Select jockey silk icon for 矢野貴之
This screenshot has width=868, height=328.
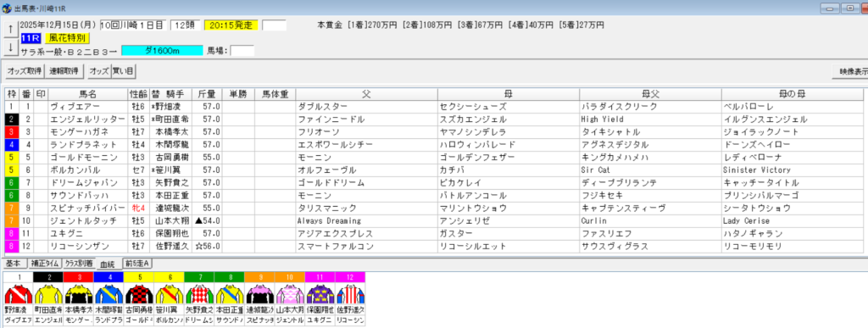point(199,294)
